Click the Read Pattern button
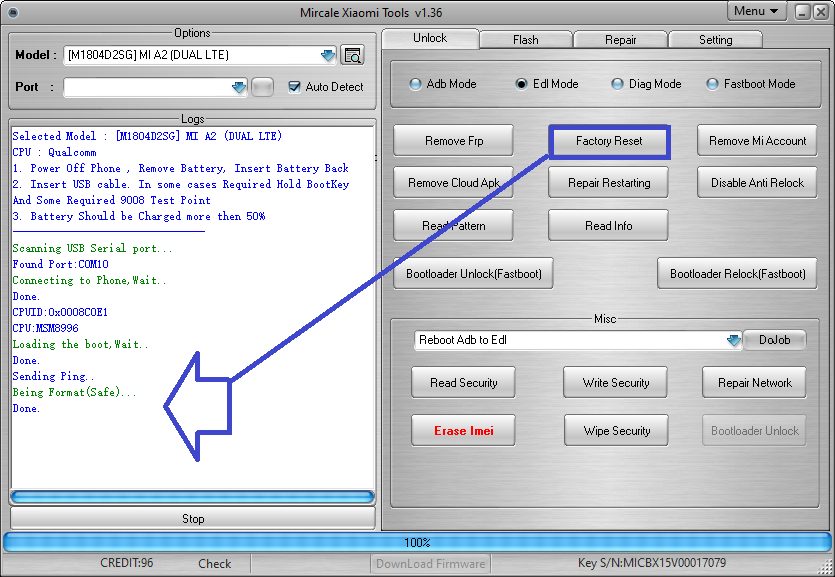Viewport: 835px width, 577px height. (454, 226)
